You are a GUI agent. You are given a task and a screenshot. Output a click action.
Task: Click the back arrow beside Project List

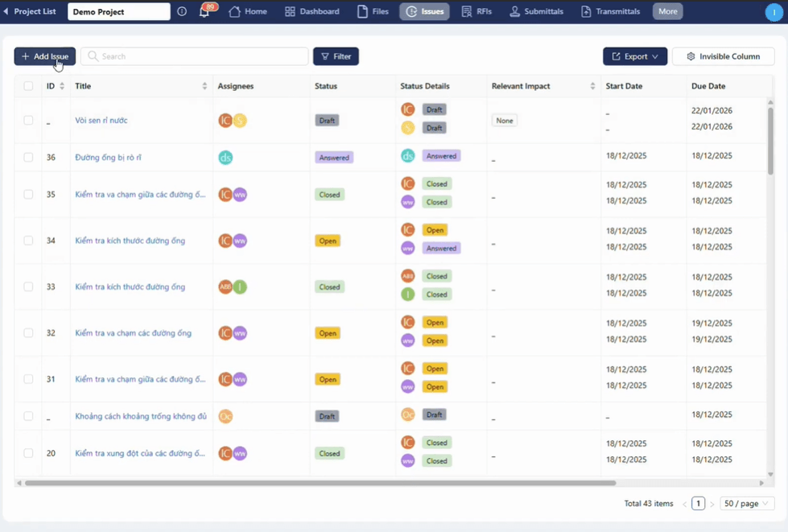(x=6, y=12)
